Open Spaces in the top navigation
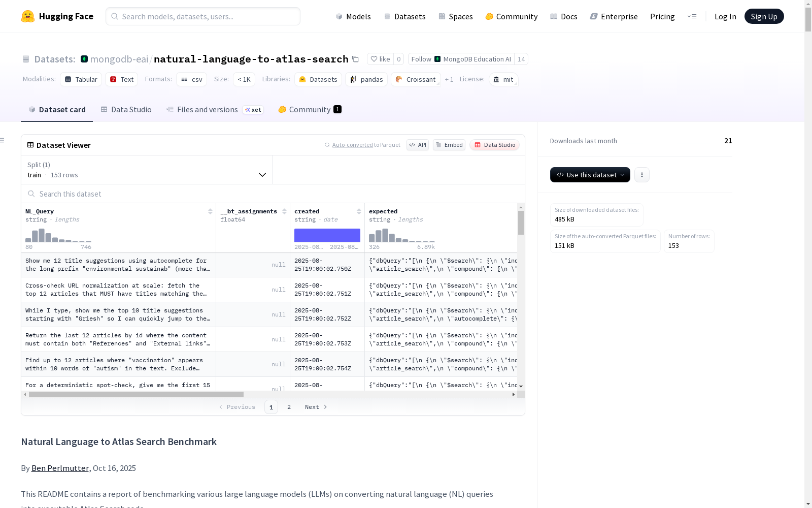This screenshot has height=508, width=812. point(456,16)
